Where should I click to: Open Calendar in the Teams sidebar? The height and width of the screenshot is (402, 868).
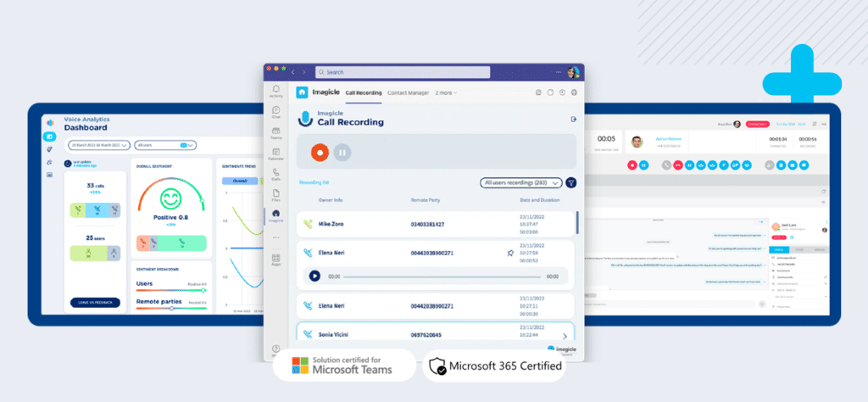pyautogui.click(x=276, y=153)
